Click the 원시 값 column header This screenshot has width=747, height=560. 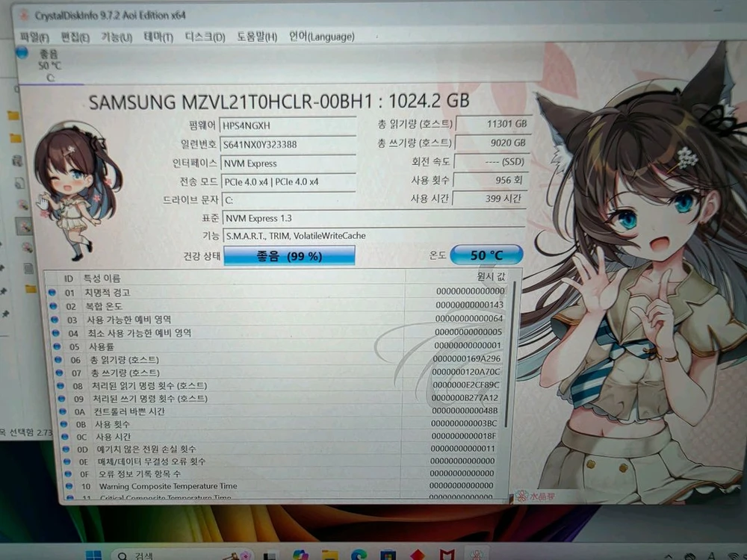coord(491,277)
